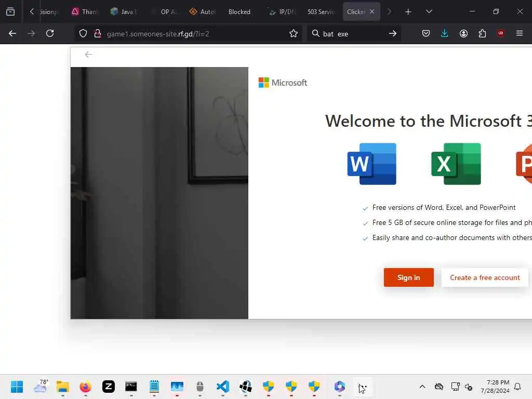Screen dimensions: 532x399
Task: Switch to Firefox in the taskbar
Action: point(86,387)
